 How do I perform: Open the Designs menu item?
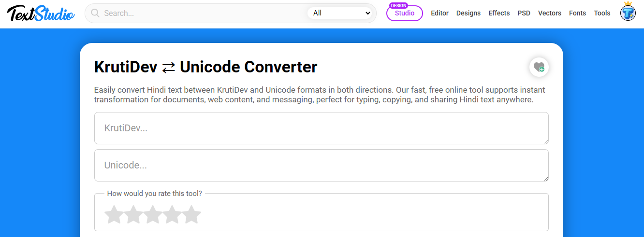point(468,13)
